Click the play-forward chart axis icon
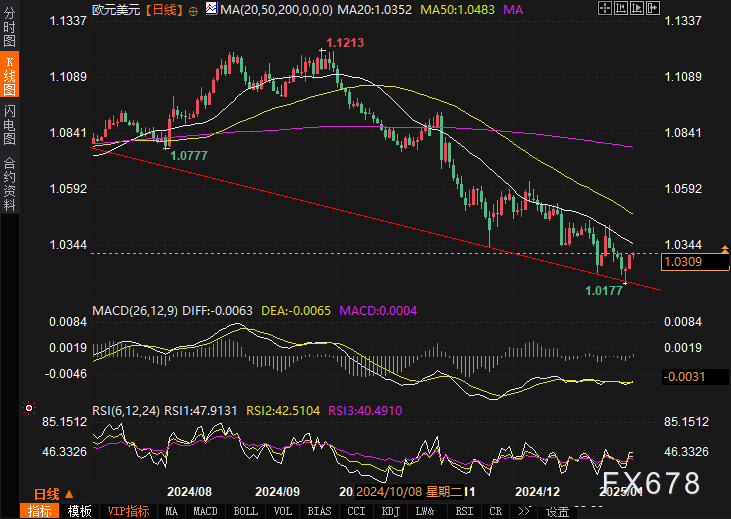The image size is (731, 519). coord(637,8)
